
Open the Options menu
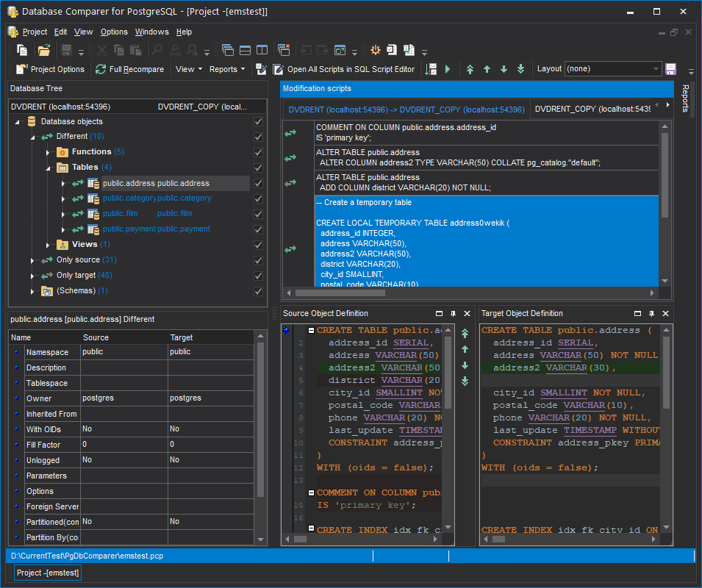(x=114, y=32)
